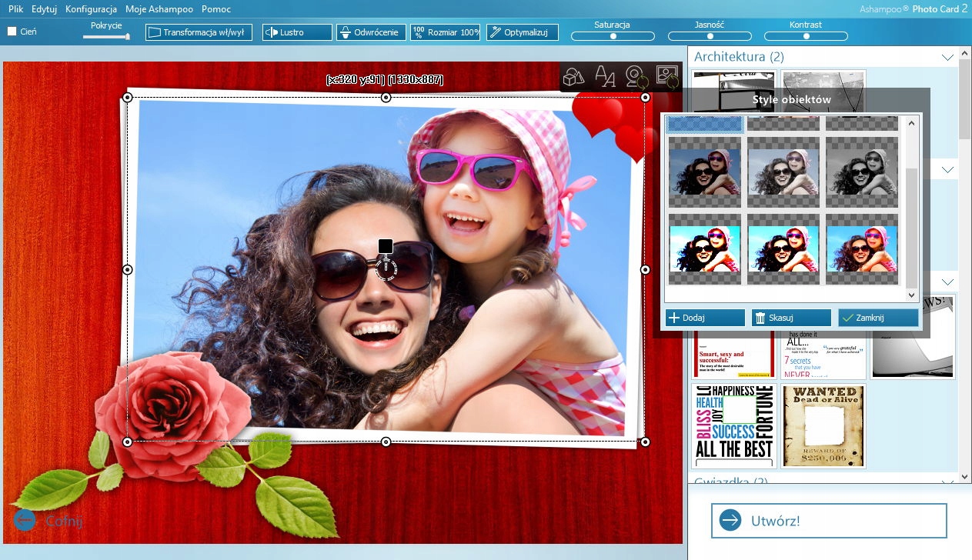Viewport: 972px width, 560px height.
Task: Open the Edytuj menu
Action: [45, 9]
